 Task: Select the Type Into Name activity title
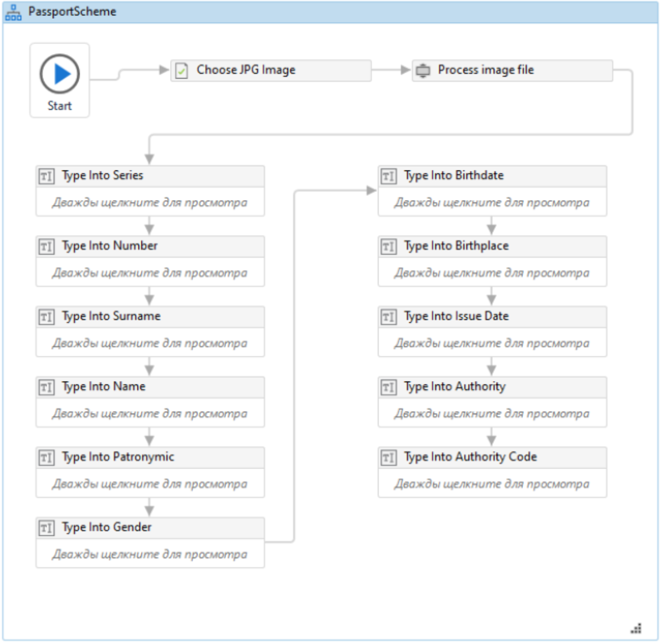(x=103, y=387)
